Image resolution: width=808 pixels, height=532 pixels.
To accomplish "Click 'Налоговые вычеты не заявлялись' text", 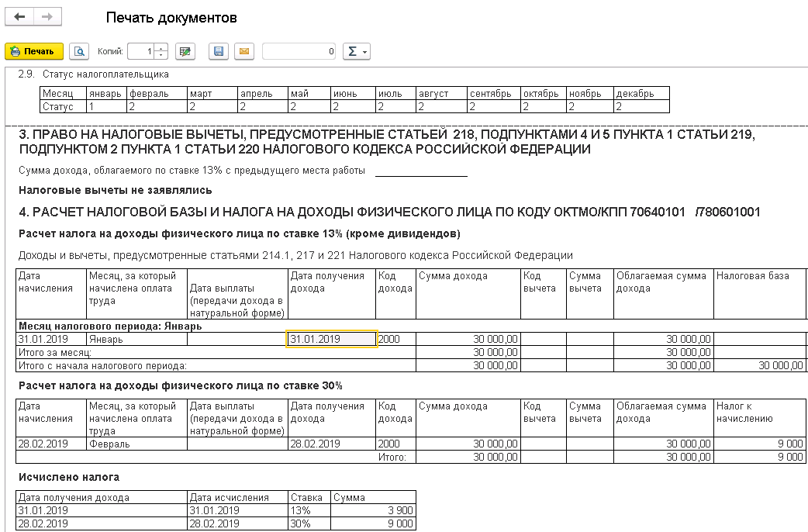I will tap(116, 190).
